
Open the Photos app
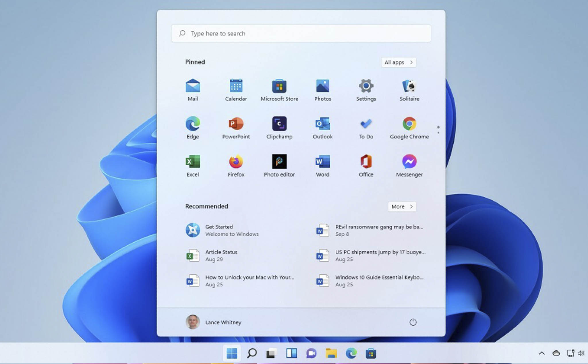coord(323,90)
